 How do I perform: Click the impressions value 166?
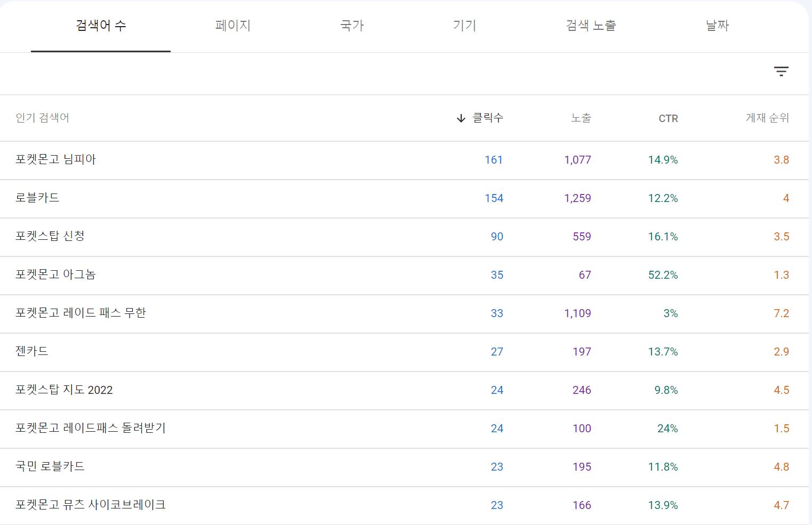coord(582,505)
